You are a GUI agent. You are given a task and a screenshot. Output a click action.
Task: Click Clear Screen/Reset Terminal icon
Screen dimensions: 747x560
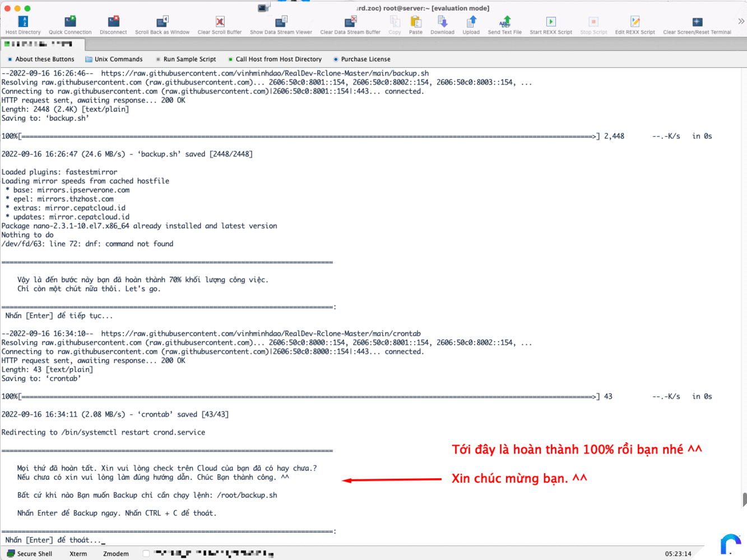697,25
